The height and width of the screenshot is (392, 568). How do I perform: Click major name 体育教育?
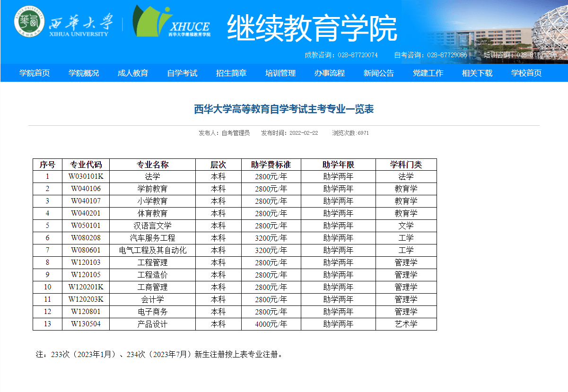[x=152, y=213]
